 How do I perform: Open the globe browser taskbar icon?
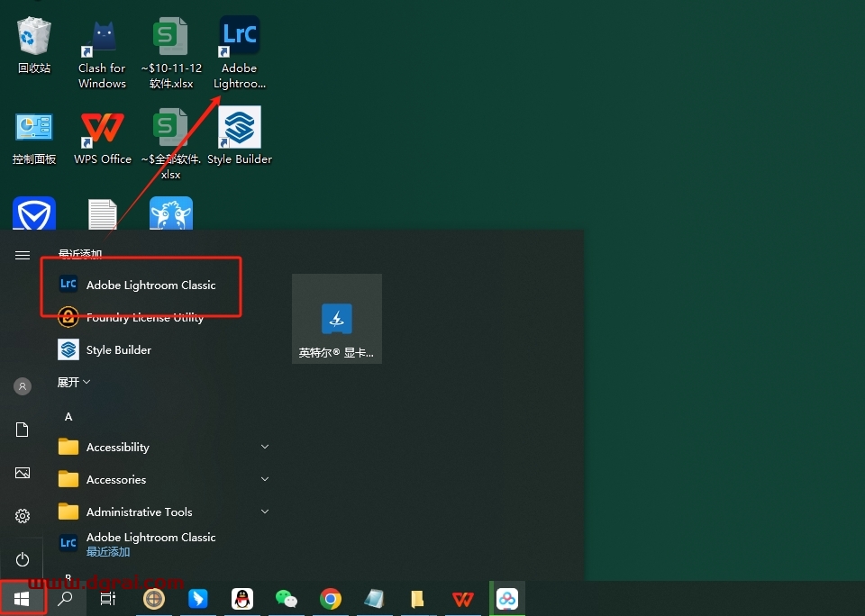(154, 599)
